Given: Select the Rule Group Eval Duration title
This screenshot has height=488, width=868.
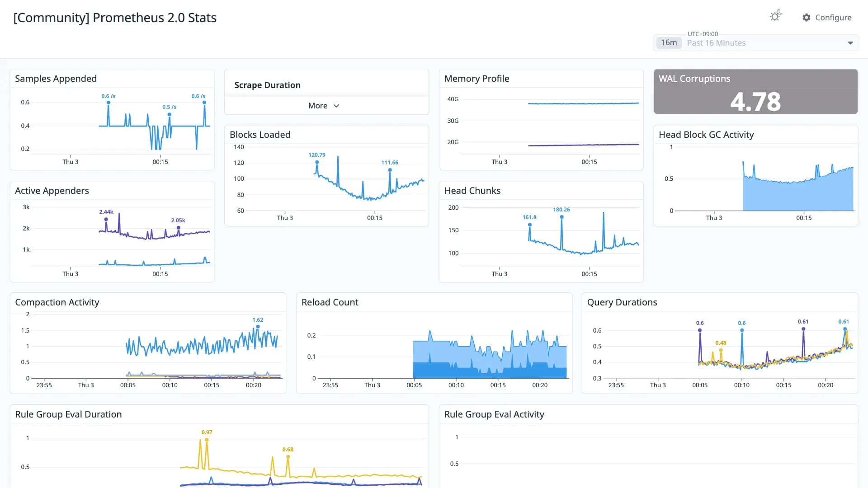Looking at the screenshot, I should pyautogui.click(x=68, y=414).
